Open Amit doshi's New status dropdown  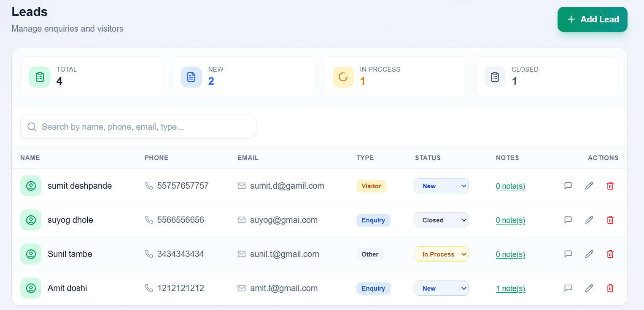pos(441,288)
